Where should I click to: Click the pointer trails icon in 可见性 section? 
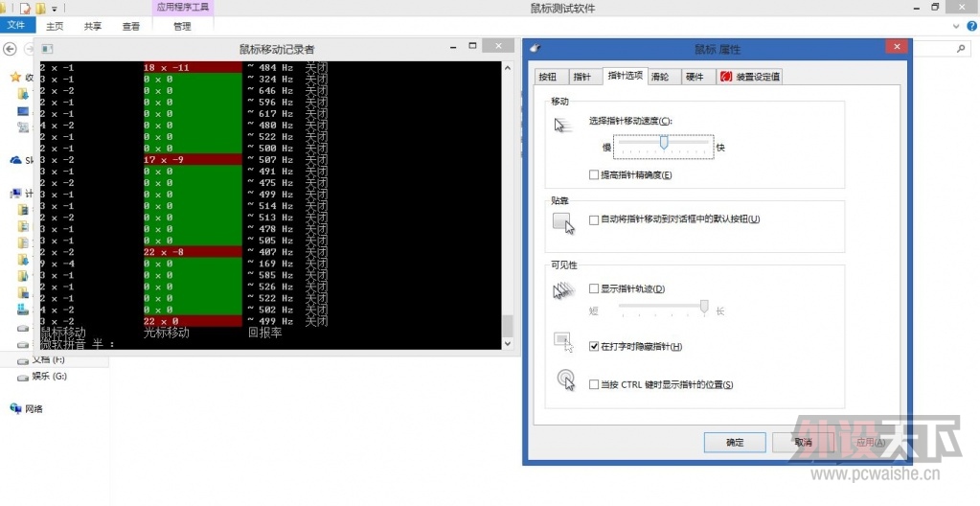(563, 290)
